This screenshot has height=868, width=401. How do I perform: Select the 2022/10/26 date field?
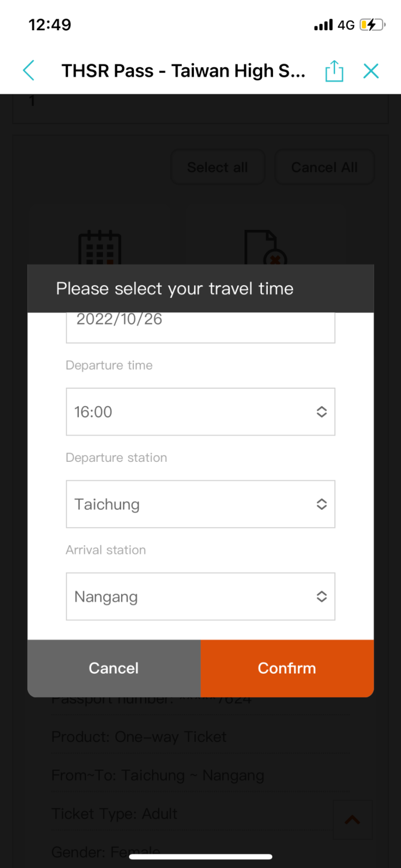tap(200, 327)
